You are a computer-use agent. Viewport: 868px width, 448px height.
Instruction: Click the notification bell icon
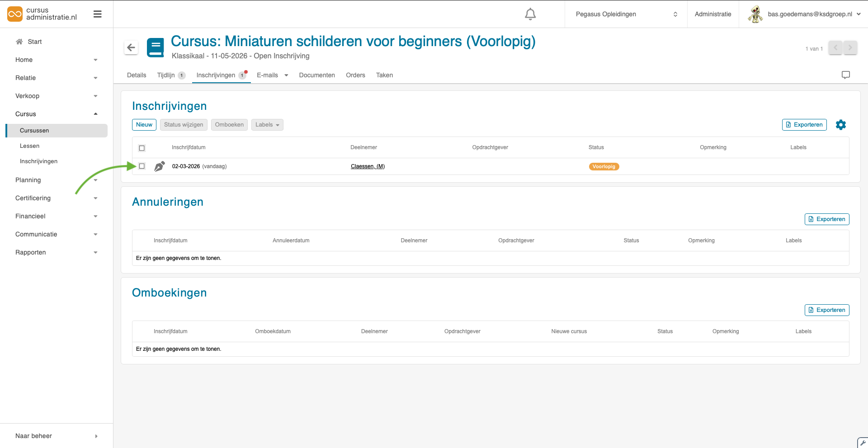point(530,14)
